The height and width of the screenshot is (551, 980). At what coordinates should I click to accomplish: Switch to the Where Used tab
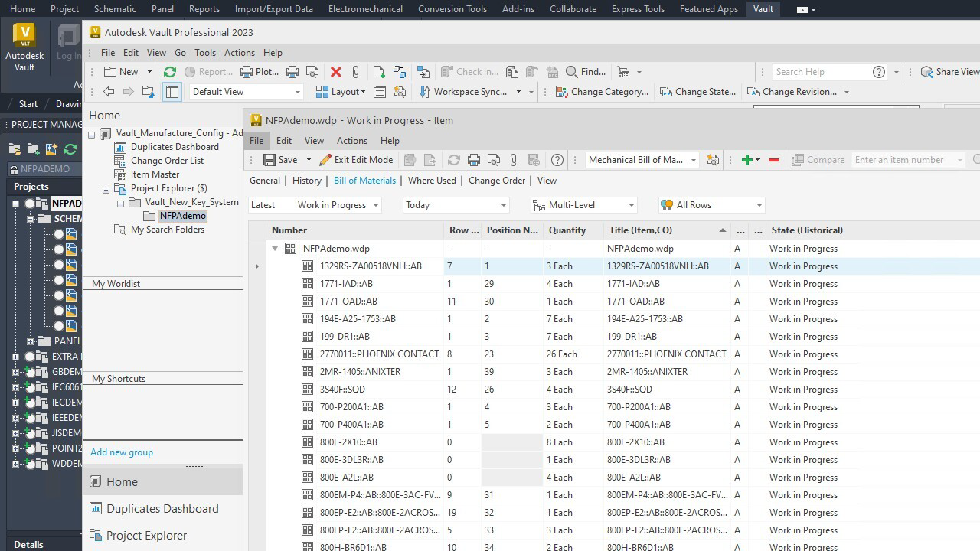[432, 181]
